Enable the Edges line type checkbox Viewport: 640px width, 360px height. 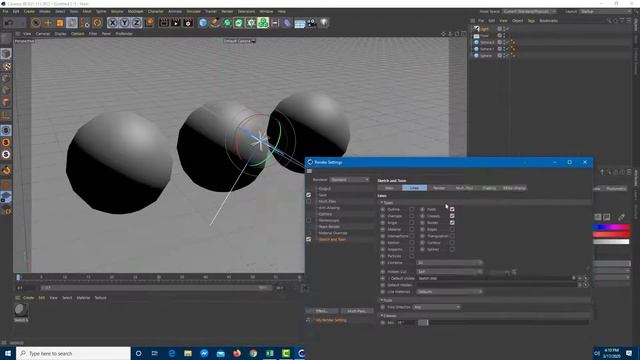(x=452, y=229)
